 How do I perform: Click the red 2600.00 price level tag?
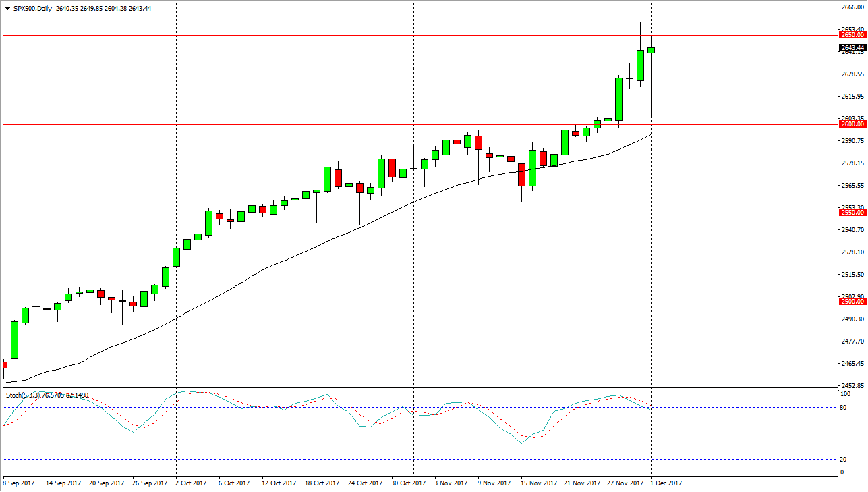[852, 124]
